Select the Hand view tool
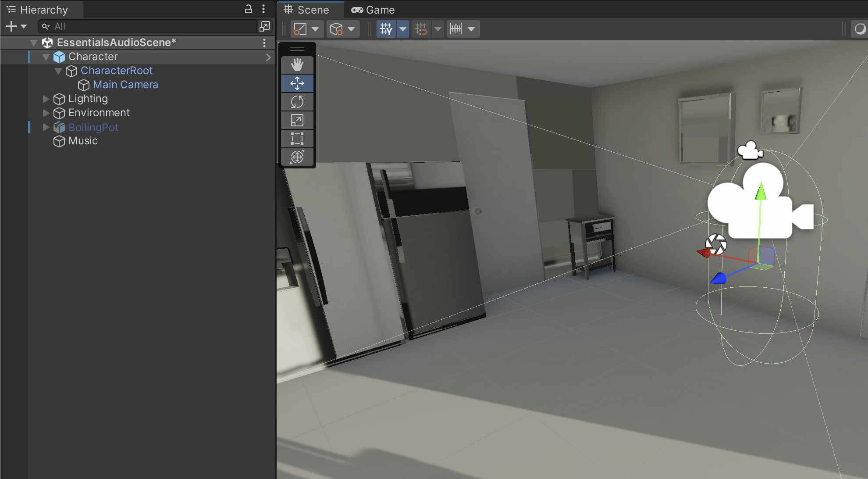The height and width of the screenshot is (479, 868). click(x=297, y=65)
